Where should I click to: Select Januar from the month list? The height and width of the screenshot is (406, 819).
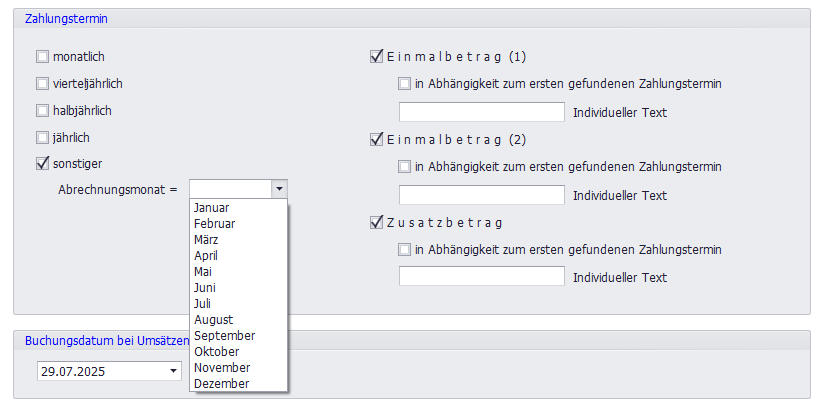[x=212, y=207]
